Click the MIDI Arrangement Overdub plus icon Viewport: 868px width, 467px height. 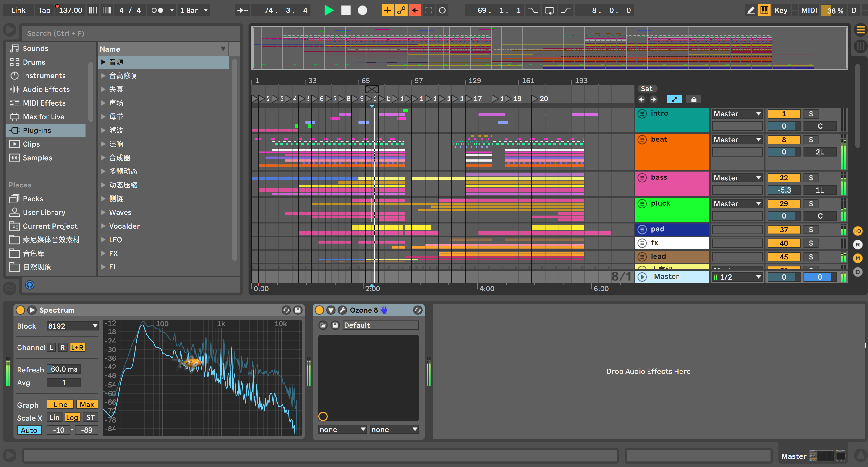(x=387, y=11)
